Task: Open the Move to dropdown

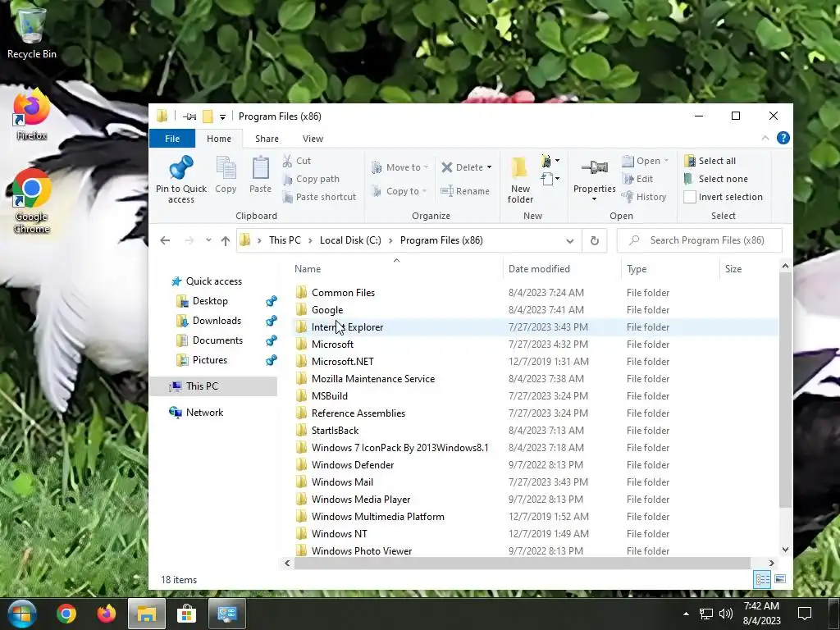Action: pyautogui.click(x=399, y=167)
